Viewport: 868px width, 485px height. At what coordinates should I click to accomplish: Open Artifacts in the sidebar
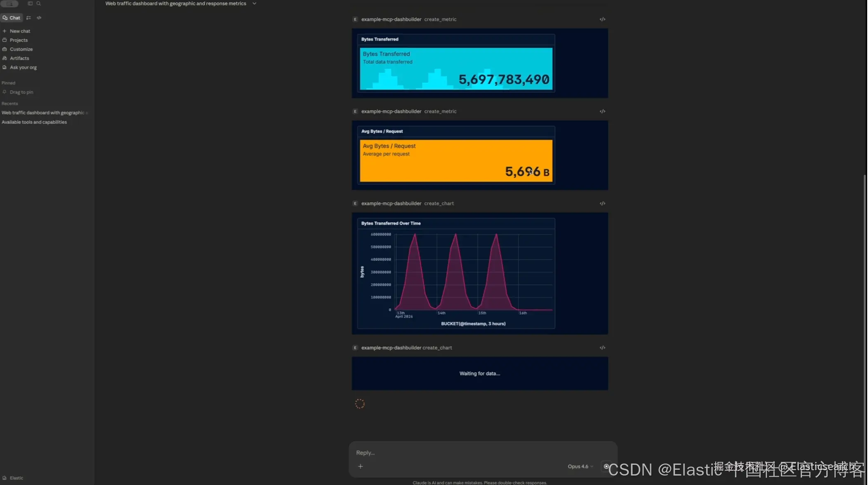click(x=19, y=58)
